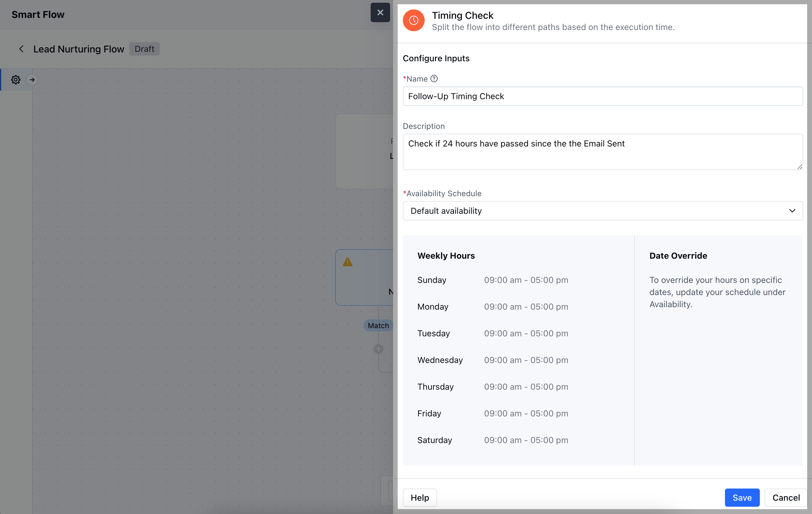The image size is (812, 514).
Task: Click the Match branch label
Action: [378, 326]
